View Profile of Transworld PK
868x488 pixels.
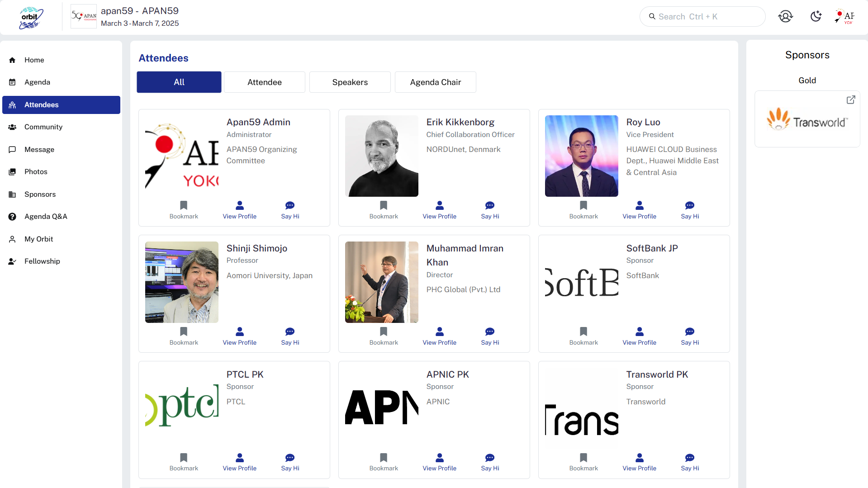(640, 462)
